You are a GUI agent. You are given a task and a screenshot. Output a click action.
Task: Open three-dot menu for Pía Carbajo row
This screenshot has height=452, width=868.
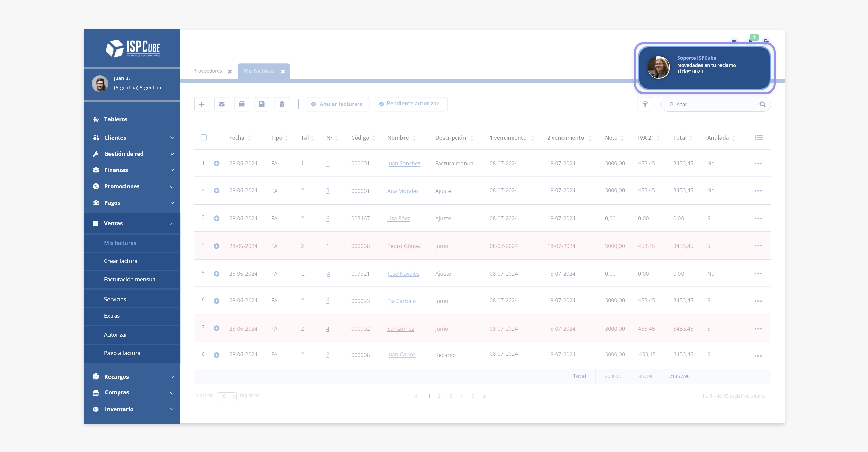(x=758, y=301)
